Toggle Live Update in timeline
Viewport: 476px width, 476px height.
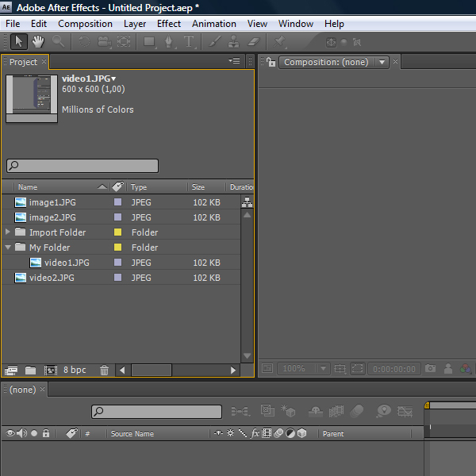267,411
